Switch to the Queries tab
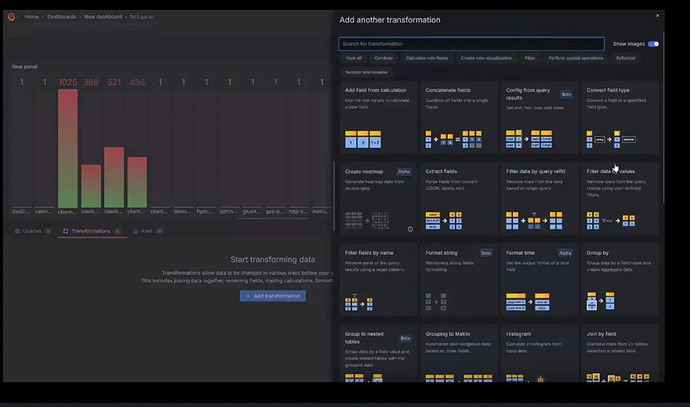This screenshot has width=690, height=407. coord(32,231)
